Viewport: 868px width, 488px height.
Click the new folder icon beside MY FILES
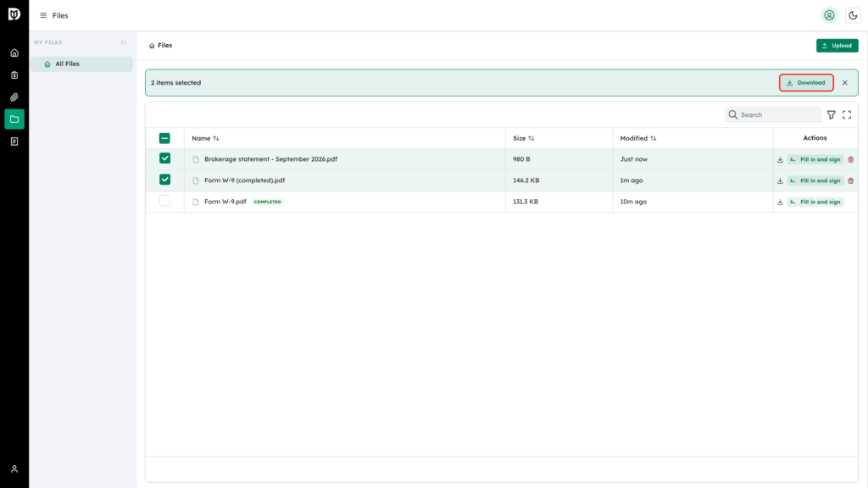[x=124, y=42]
